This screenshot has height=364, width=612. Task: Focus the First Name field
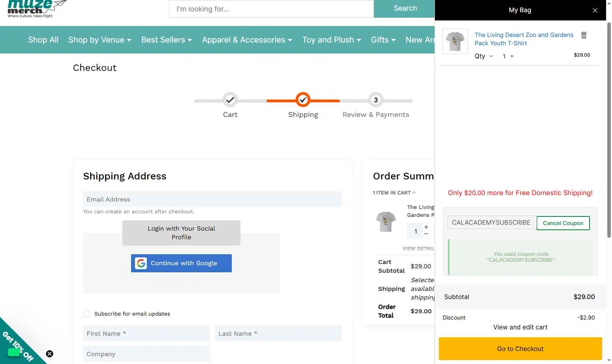146,333
